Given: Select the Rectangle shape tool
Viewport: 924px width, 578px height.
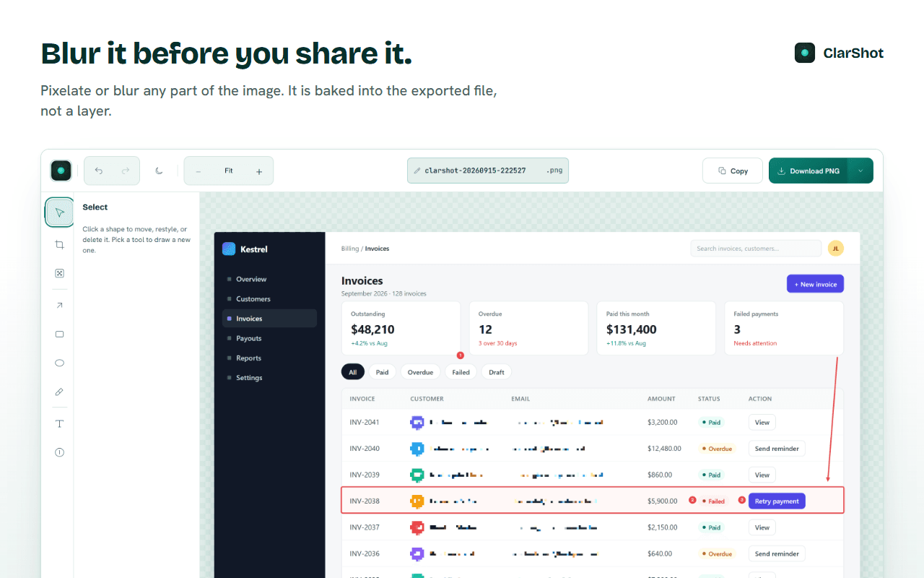Looking at the screenshot, I should pyautogui.click(x=59, y=335).
